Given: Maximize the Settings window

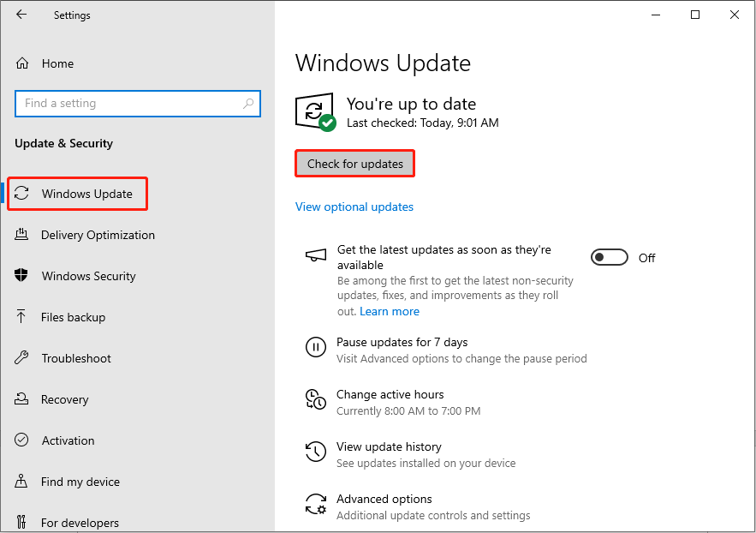Looking at the screenshot, I should pyautogui.click(x=695, y=15).
